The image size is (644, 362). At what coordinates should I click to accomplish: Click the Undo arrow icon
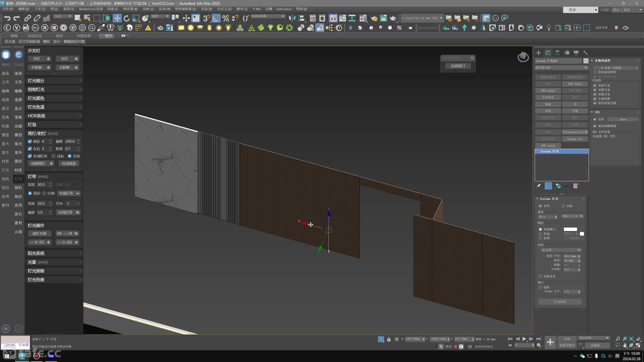pyautogui.click(x=7, y=18)
